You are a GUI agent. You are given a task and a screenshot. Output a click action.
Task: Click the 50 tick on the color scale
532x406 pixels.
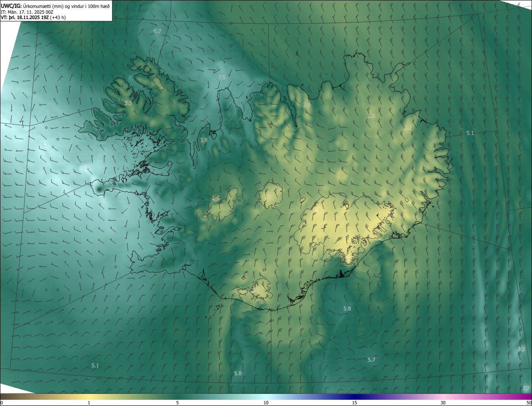tap(529, 403)
